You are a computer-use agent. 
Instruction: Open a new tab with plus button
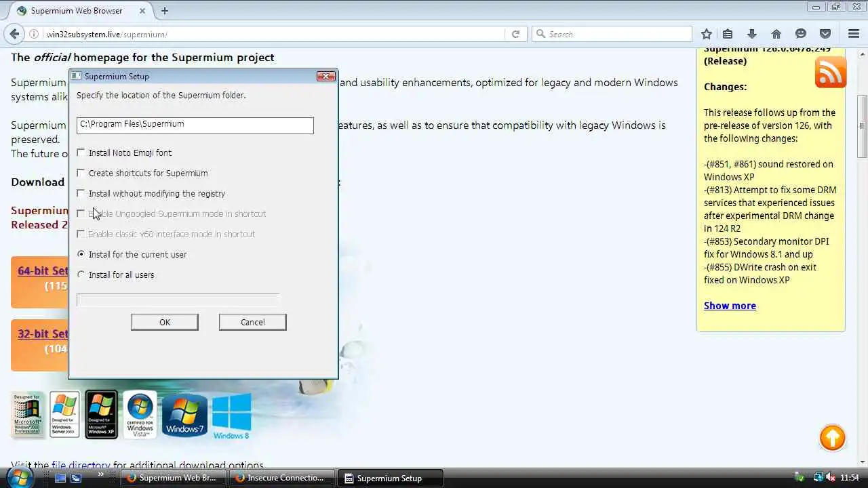click(165, 11)
